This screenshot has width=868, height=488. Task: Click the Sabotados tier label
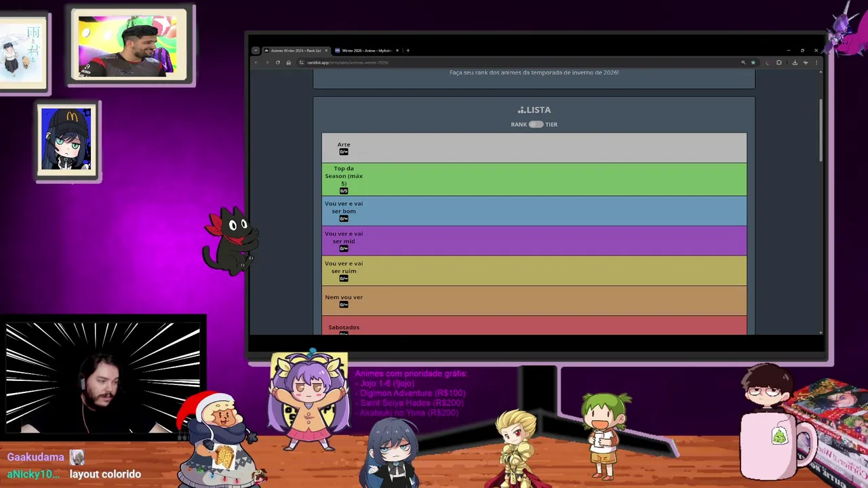(344, 327)
